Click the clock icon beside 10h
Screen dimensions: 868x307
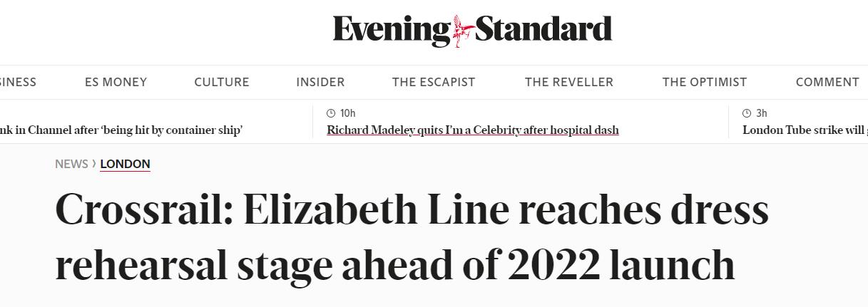click(x=331, y=113)
